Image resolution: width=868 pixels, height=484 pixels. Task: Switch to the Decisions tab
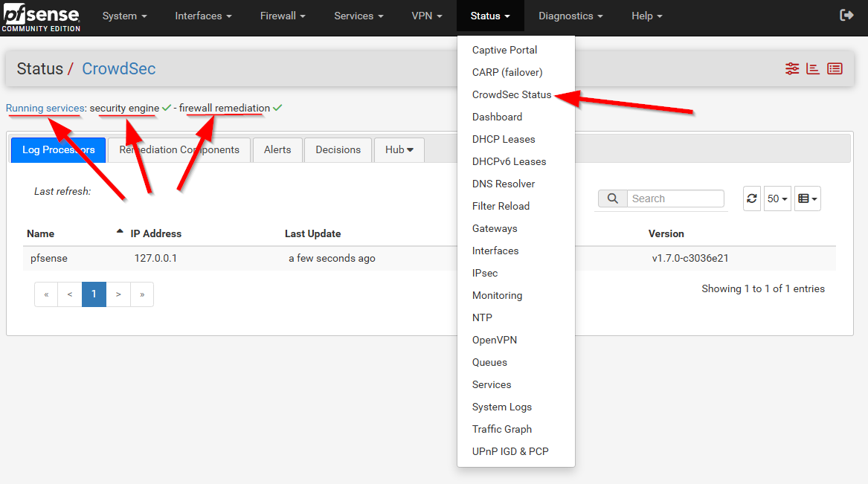pyautogui.click(x=338, y=149)
